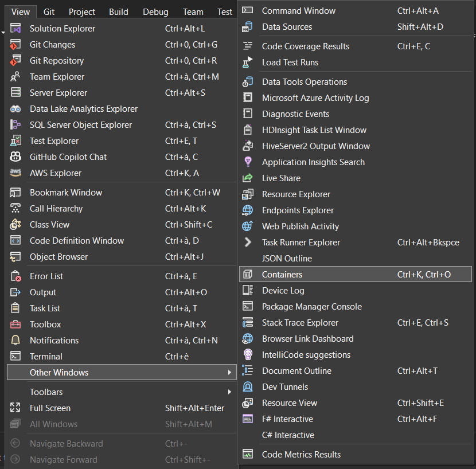Viewport: 476px width, 469px height.
Task: Click the Task Runner Explorer chevron icon
Action: [x=248, y=243]
